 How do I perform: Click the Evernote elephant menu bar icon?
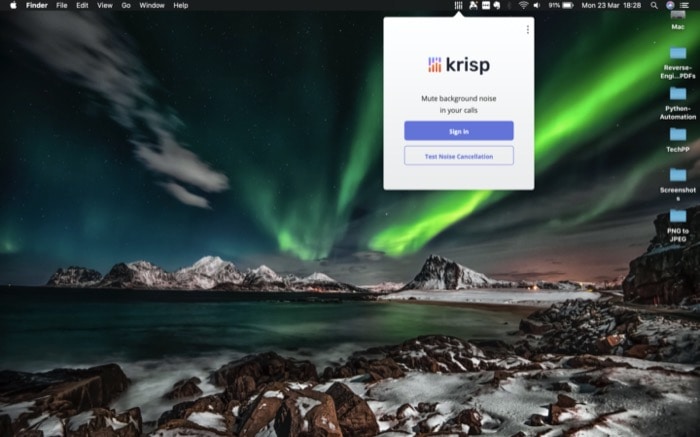(496, 5)
